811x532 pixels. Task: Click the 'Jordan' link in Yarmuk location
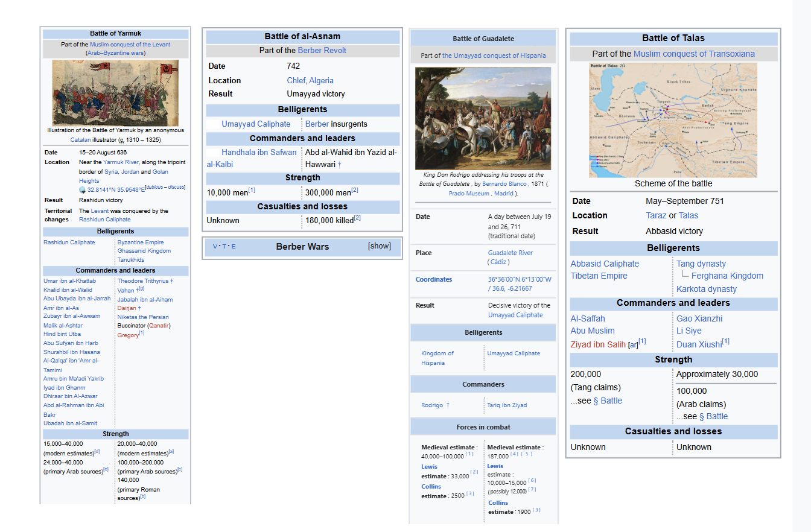[130, 172]
